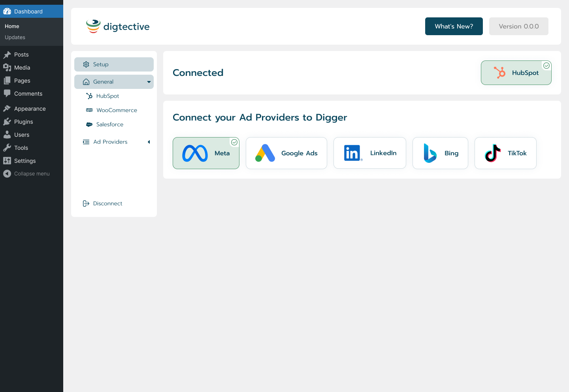Click the Google Ads logo
The width and height of the screenshot is (569, 392).
click(265, 153)
